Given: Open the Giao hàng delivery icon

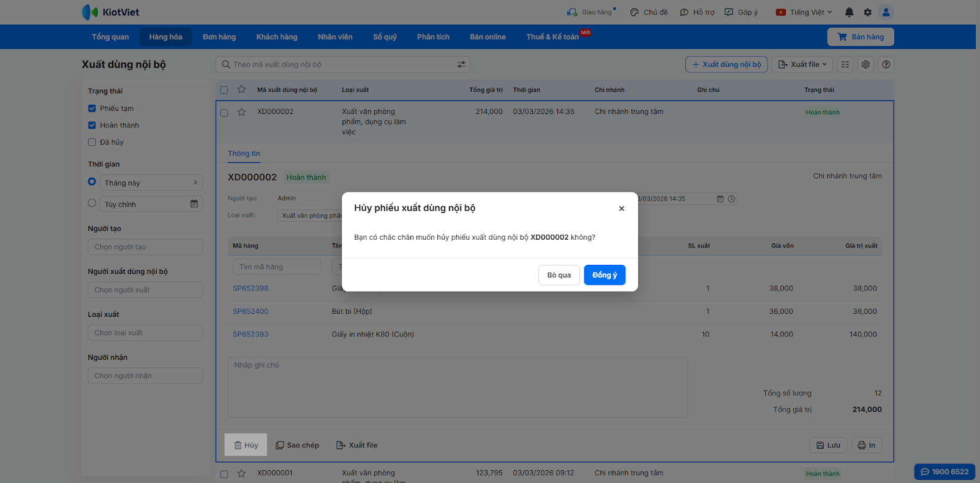Looking at the screenshot, I should (572, 12).
